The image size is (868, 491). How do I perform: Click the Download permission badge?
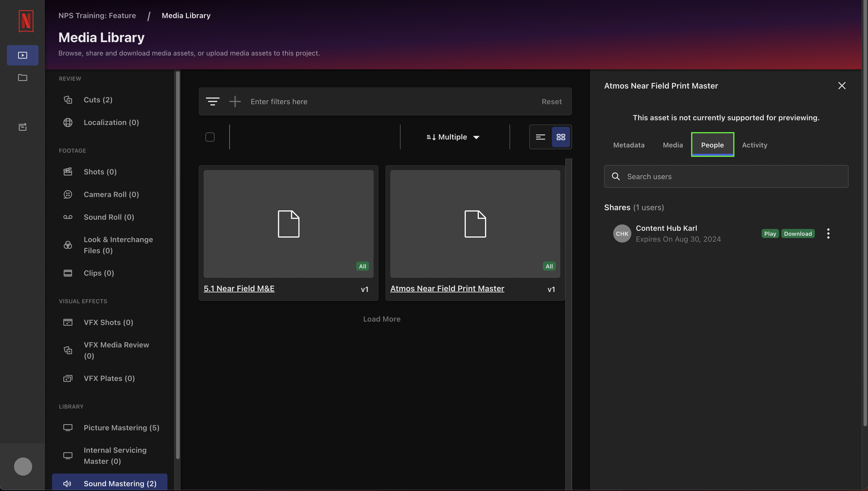798,234
